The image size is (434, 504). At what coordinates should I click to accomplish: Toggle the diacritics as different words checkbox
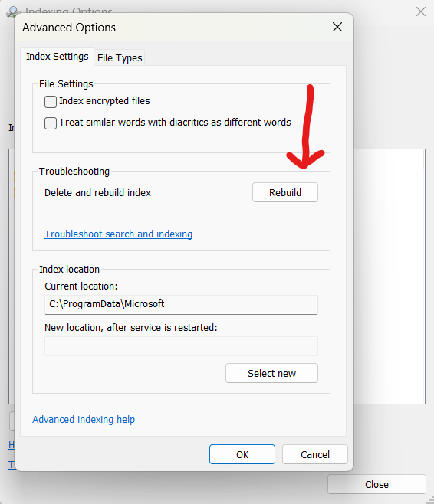pyautogui.click(x=51, y=123)
